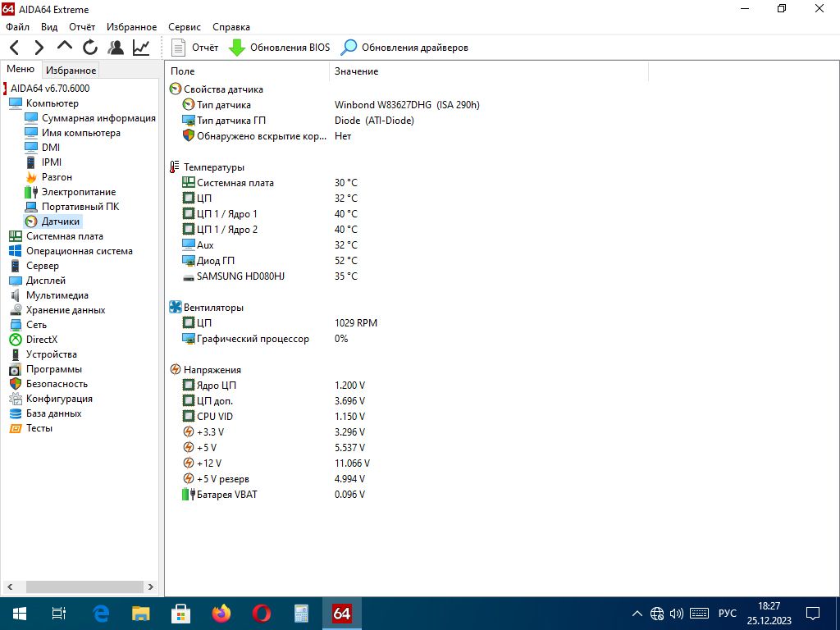Screen dimensions: 840x630
Task: Open the user management icon in toolbar
Action: (x=115, y=48)
